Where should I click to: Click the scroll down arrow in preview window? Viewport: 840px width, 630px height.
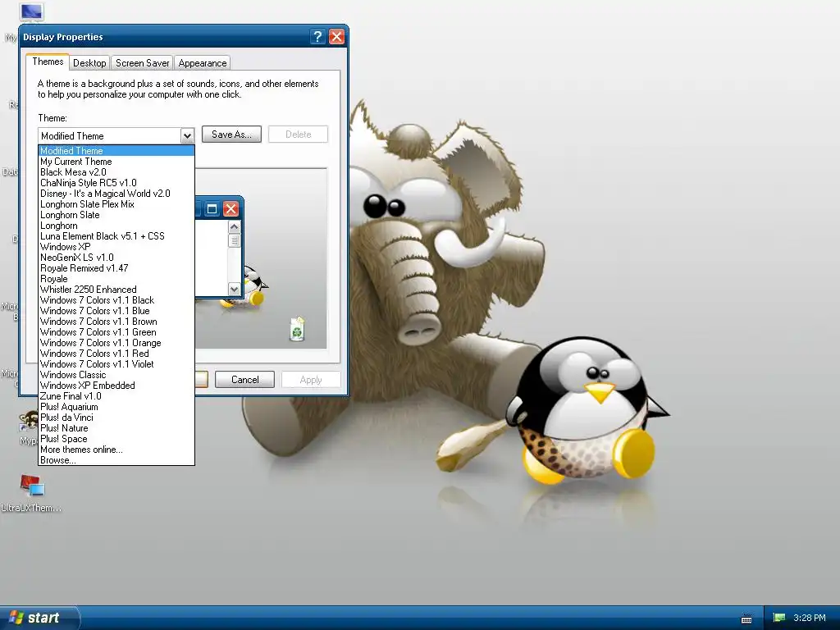pyautogui.click(x=234, y=290)
